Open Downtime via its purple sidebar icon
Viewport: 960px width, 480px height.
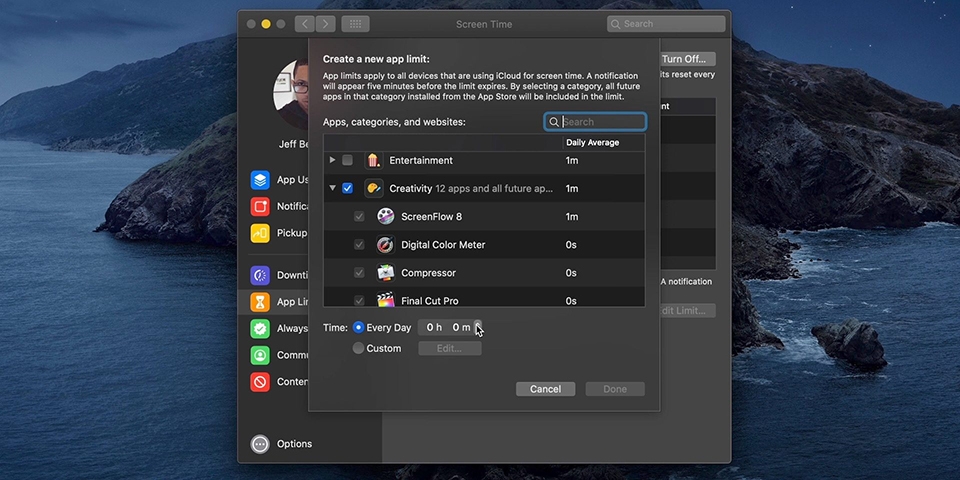[260, 275]
